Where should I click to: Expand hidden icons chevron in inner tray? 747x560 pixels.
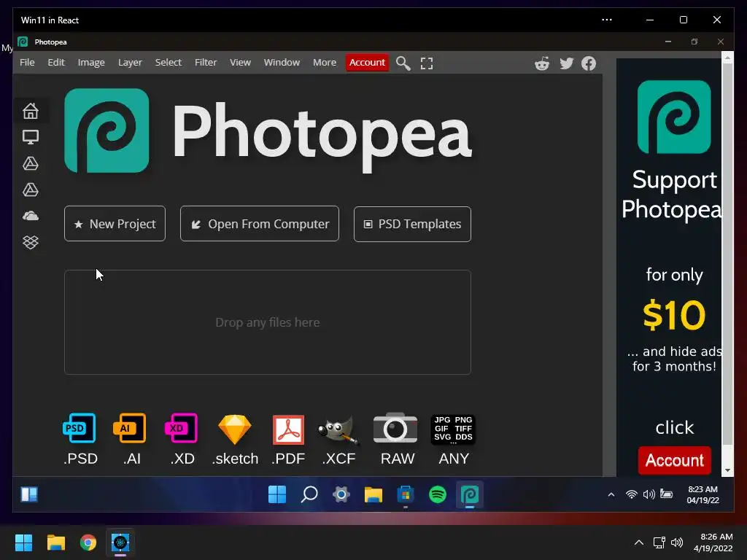[611, 494]
